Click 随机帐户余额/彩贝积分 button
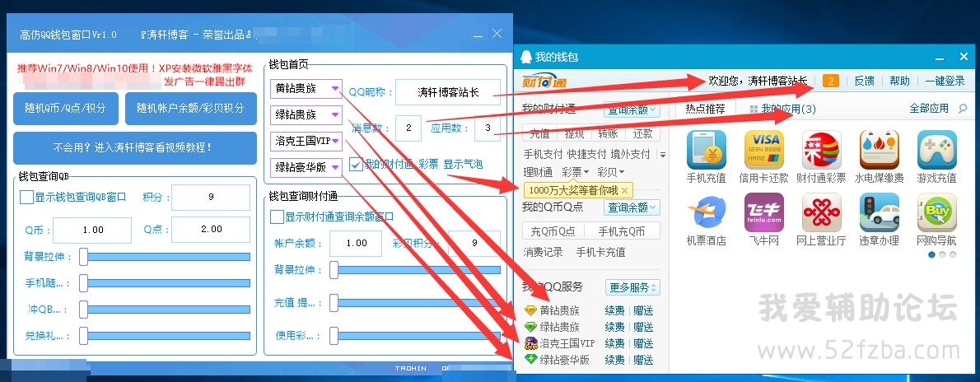 190,108
